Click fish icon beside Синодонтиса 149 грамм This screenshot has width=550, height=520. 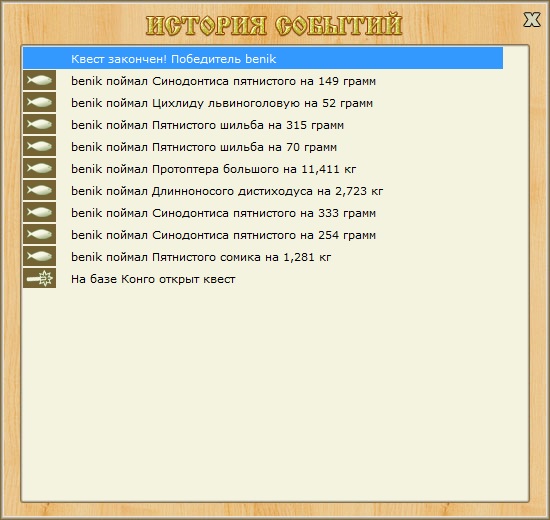[x=39, y=80]
